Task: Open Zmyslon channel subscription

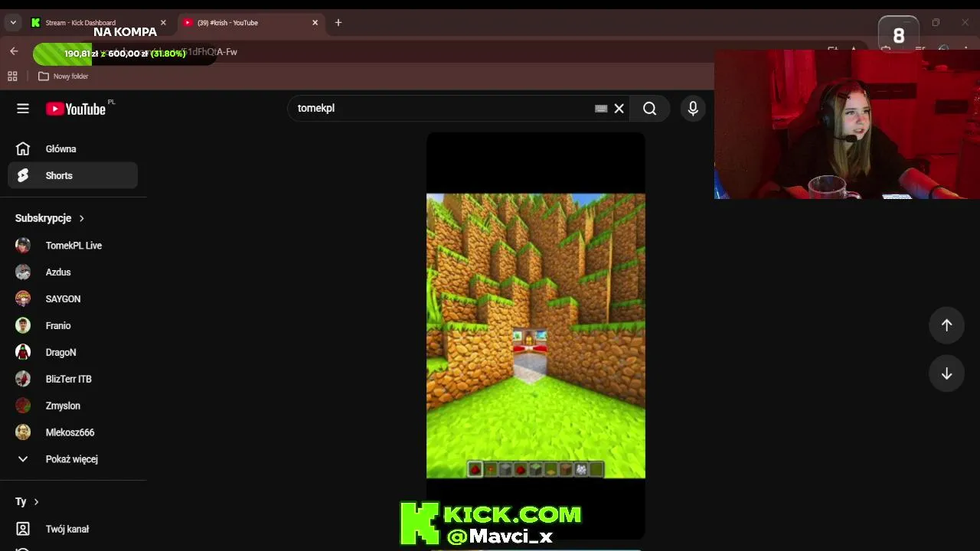Action: click(73, 406)
